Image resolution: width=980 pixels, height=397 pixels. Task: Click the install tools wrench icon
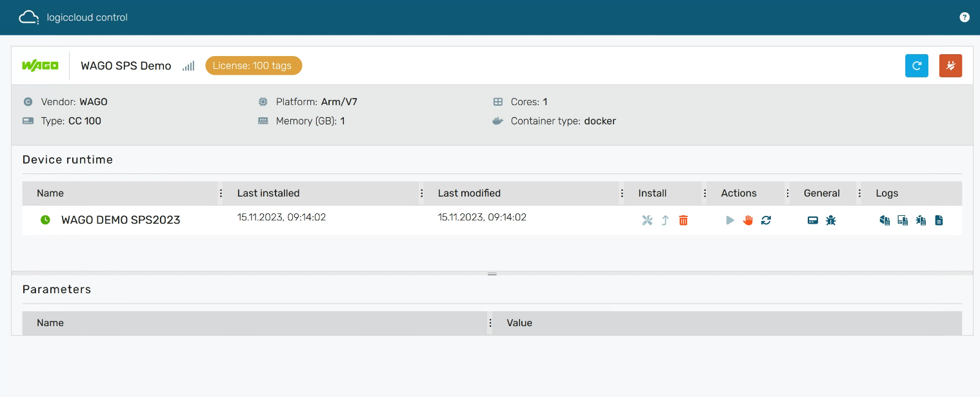(x=647, y=220)
